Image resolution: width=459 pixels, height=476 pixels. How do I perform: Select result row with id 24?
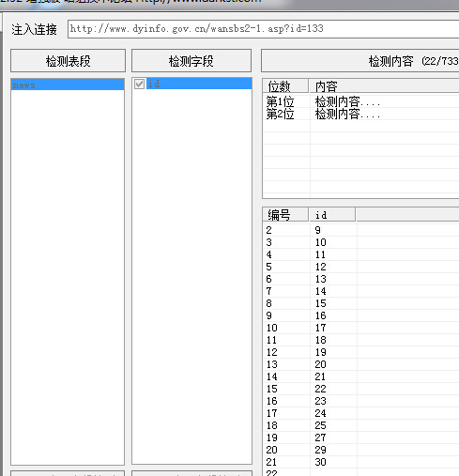pyautogui.click(x=361, y=413)
